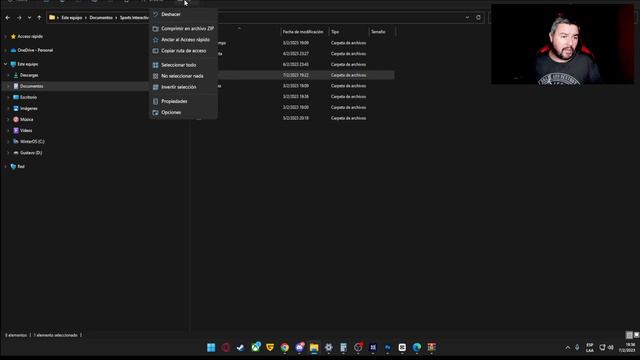The width and height of the screenshot is (640, 360).
Task: Open Documentos in the address breadcrumb
Action: pos(101,18)
